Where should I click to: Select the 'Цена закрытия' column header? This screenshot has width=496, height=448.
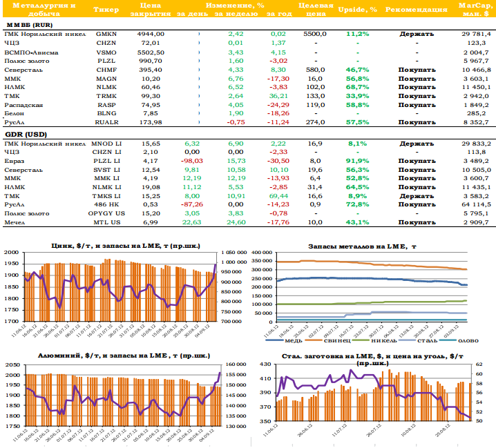151,10
